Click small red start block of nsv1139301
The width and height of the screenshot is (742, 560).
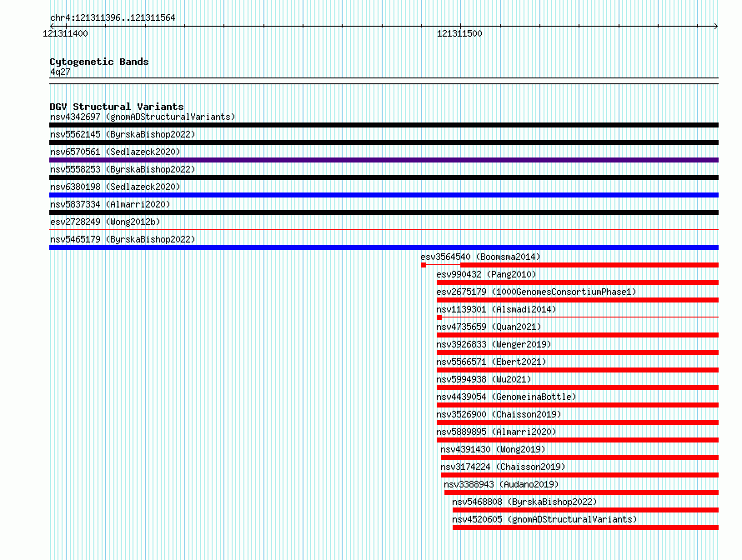[439, 317]
